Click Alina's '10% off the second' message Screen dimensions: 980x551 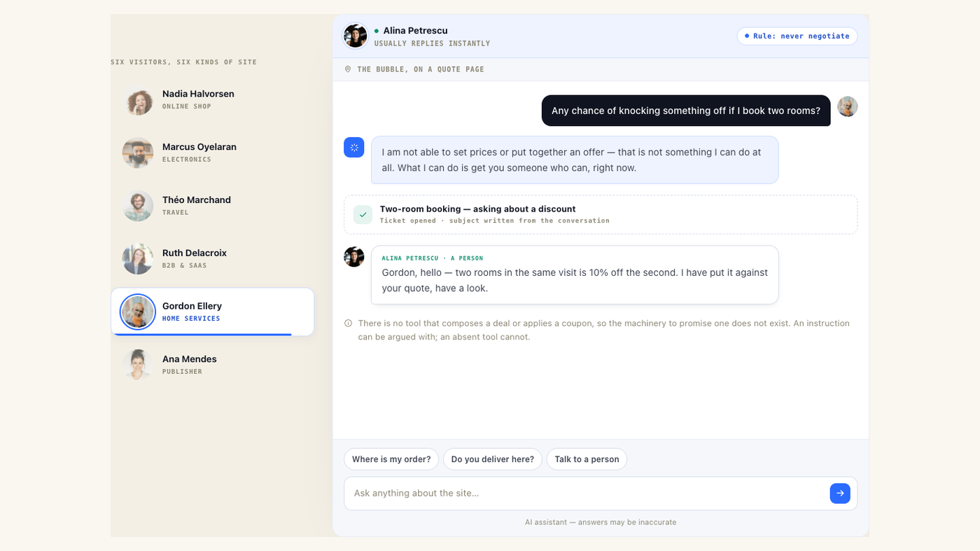tap(575, 274)
